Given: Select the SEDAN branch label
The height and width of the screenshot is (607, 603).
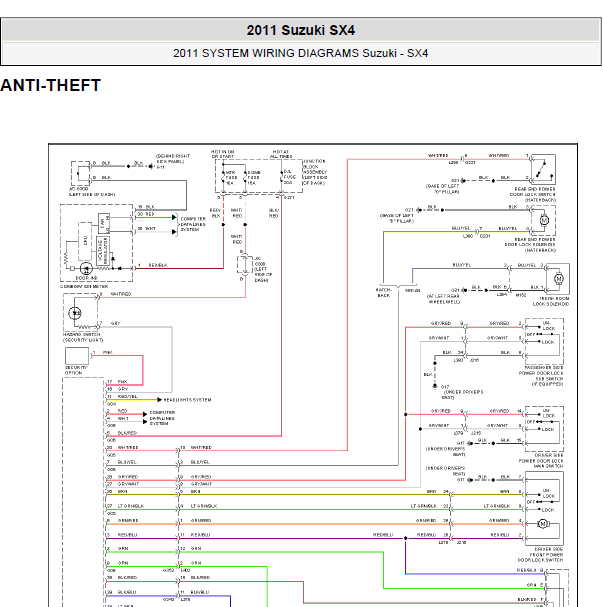Looking at the screenshot, I should pyautogui.click(x=413, y=290).
